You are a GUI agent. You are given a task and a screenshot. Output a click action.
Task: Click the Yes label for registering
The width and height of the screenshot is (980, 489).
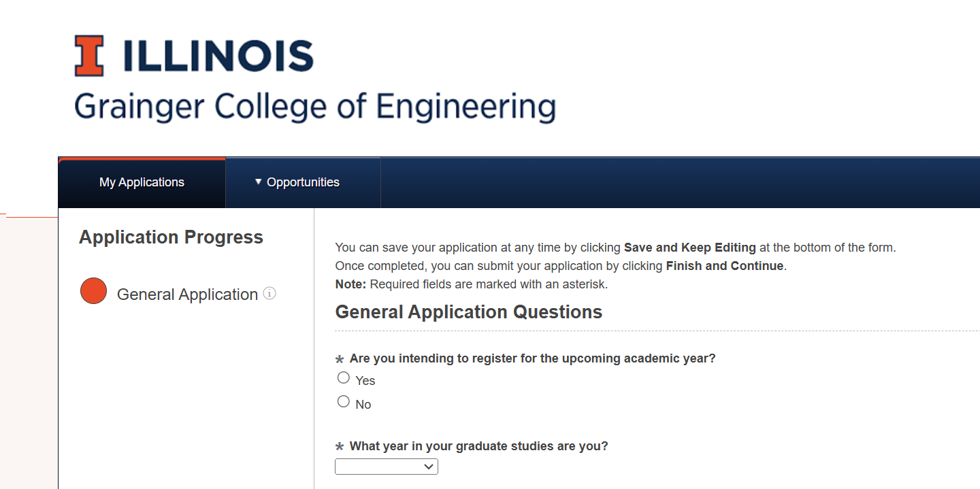[365, 381]
